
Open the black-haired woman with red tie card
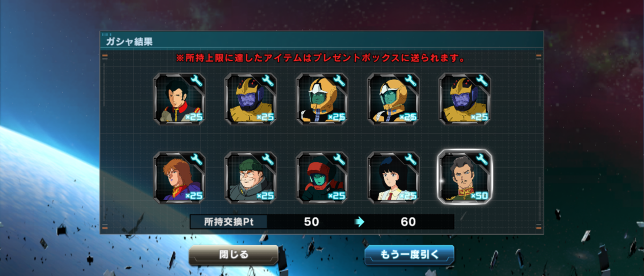tap(393, 177)
